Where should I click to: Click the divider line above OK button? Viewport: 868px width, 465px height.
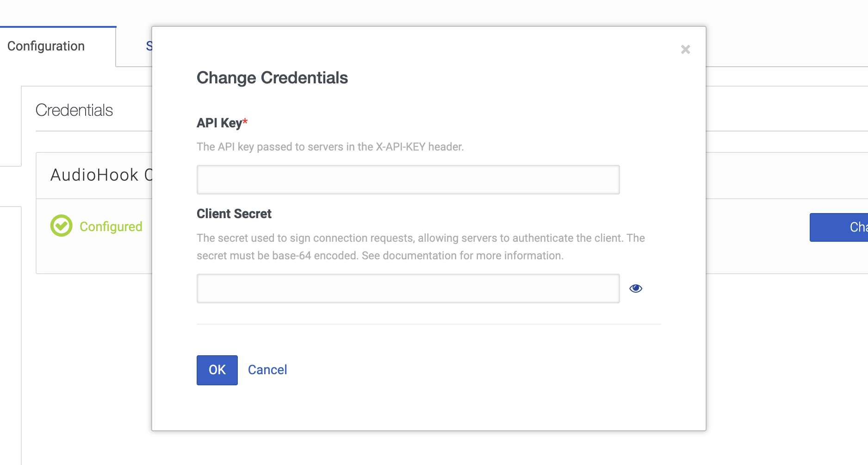click(x=428, y=324)
